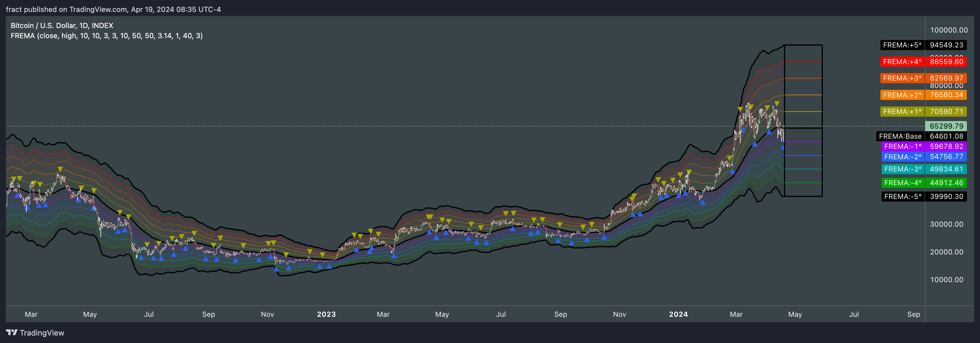
Task: Click the red FREMA:+4° label
Action: [x=902, y=62]
